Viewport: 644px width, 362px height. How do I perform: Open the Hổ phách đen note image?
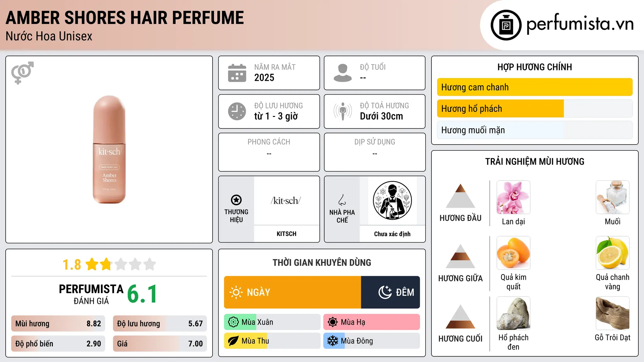pyautogui.click(x=514, y=313)
